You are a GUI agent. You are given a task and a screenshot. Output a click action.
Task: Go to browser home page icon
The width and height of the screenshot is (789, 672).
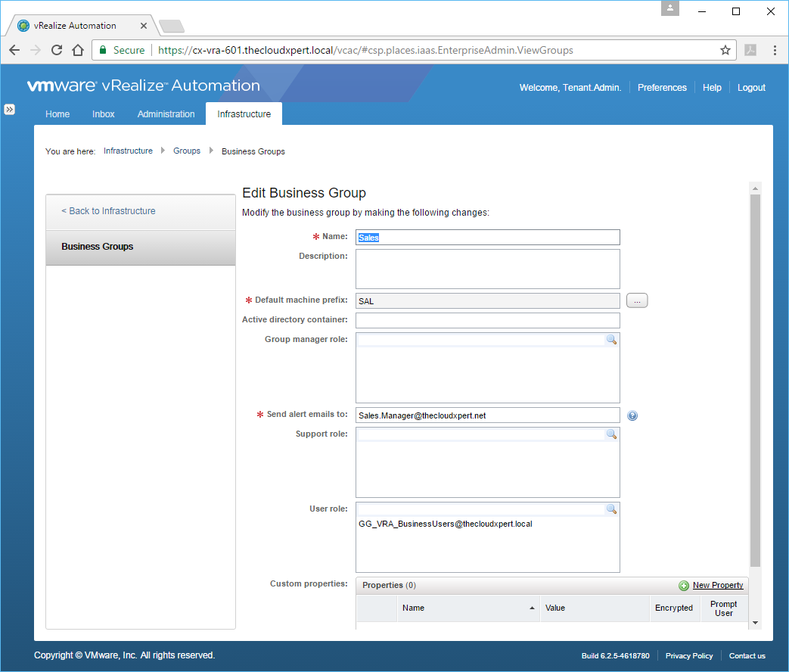(x=78, y=50)
